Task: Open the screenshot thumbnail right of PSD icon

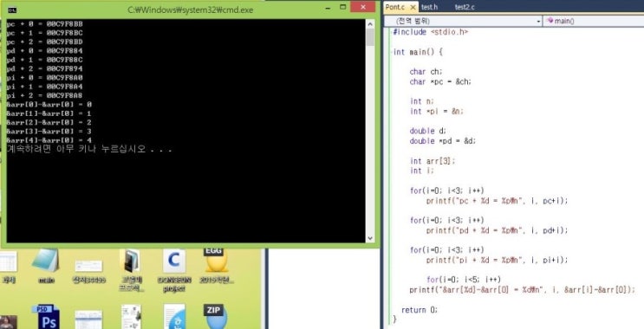Action: tap(88, 319)
